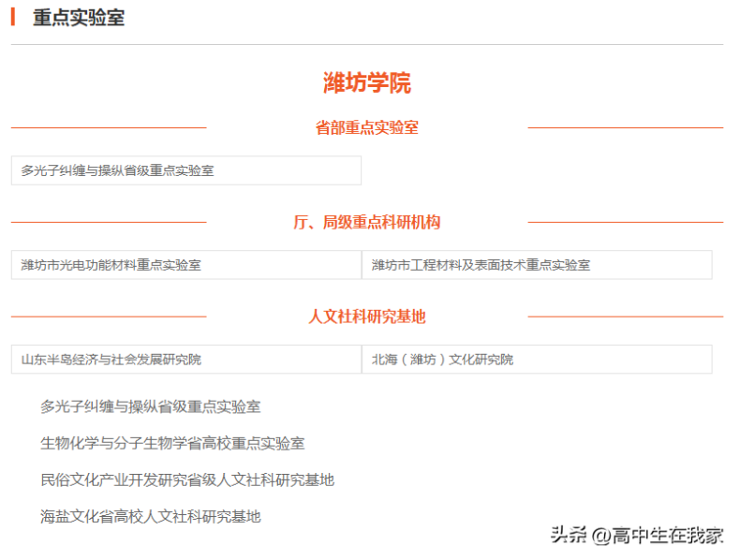Screen dimensions: 740x560
Task: Click the 潍坊学院 title
Action: pyautogui.click(x=366, y=83)
